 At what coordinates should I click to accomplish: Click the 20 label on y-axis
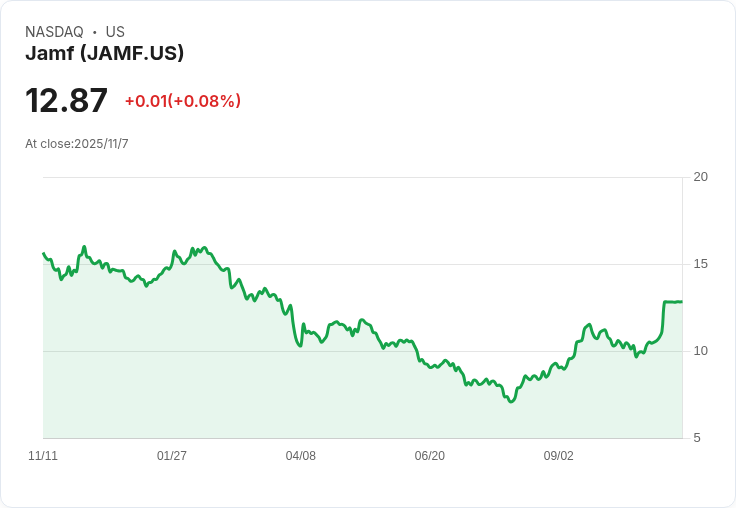pos(701,177)
